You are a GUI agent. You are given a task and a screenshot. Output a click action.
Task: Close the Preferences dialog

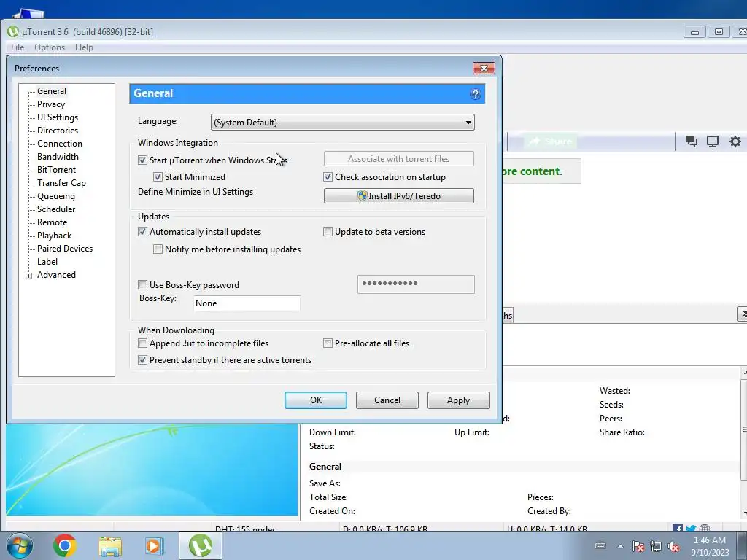click(x=484, y=68)
